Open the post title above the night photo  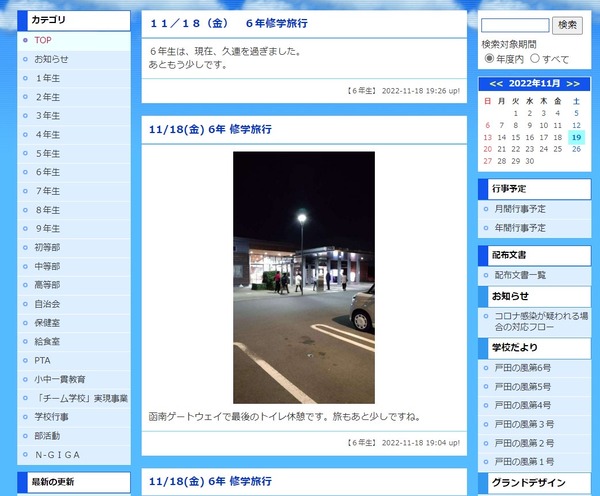[x=210, y=129]
